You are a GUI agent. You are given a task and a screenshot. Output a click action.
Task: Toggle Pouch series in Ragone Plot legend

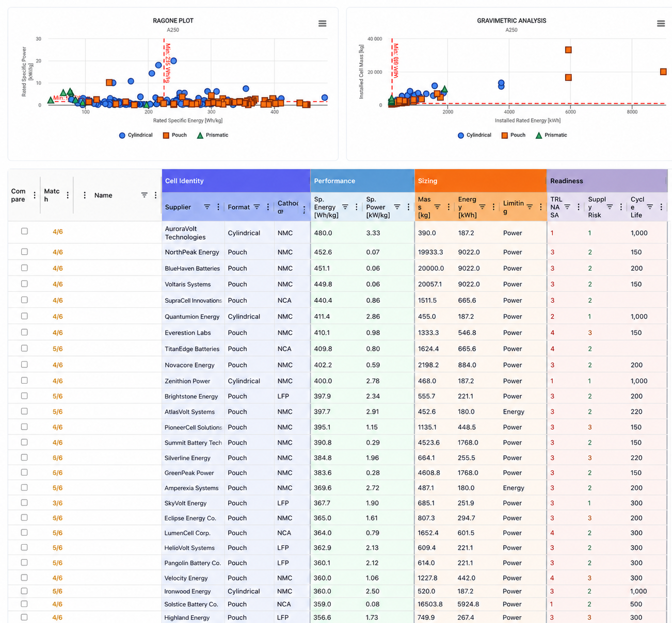pyautogui.click(x=174, y=135)
